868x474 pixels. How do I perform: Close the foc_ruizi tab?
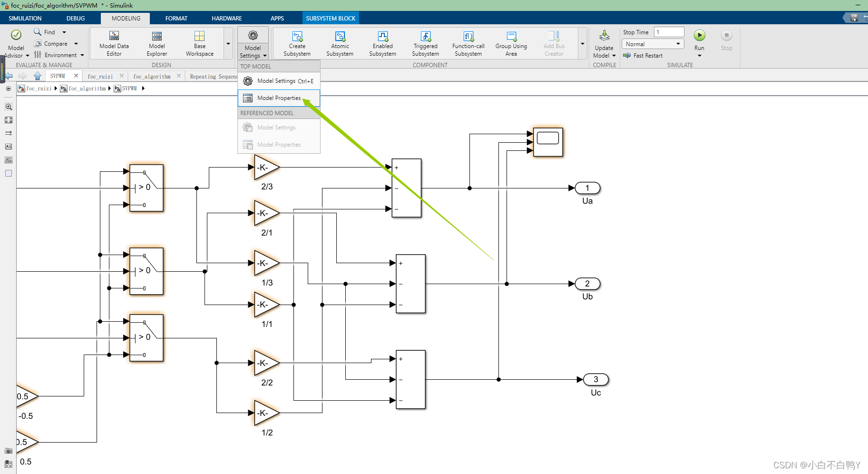coord(122,76)
